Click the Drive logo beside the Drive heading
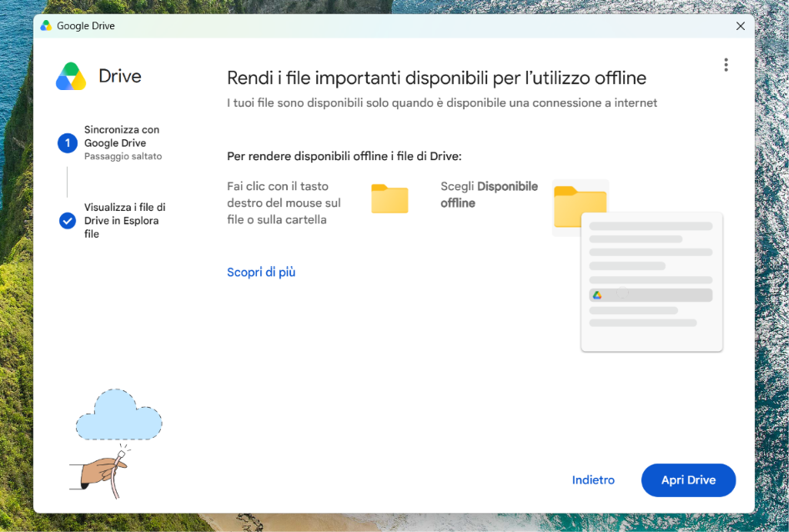Viewport: 789px width, 532px height. [71, 77]
